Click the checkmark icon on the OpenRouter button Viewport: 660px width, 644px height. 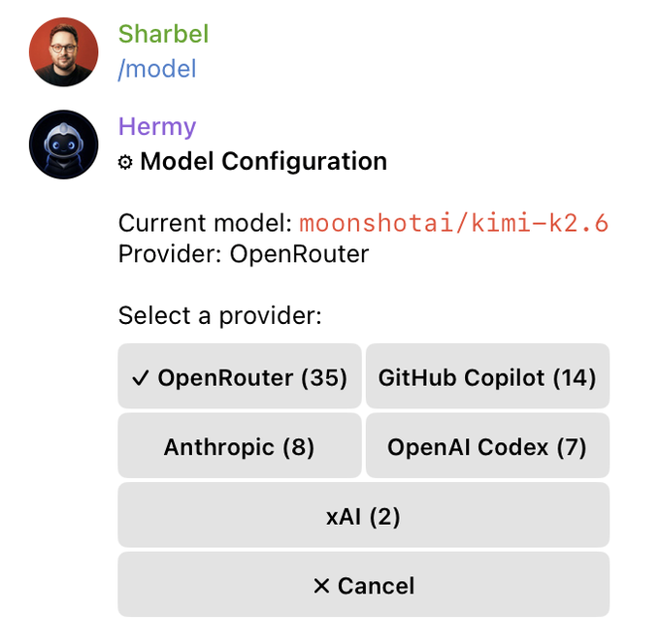(x=140, y=377)
